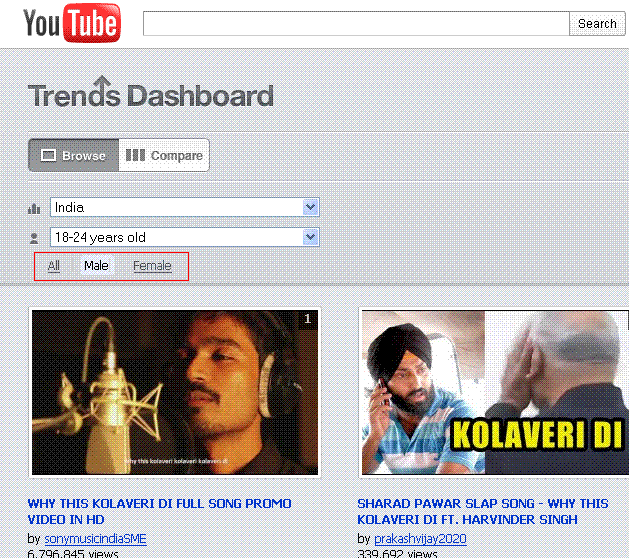Click the person age-group icon

(x=34, y=238)
